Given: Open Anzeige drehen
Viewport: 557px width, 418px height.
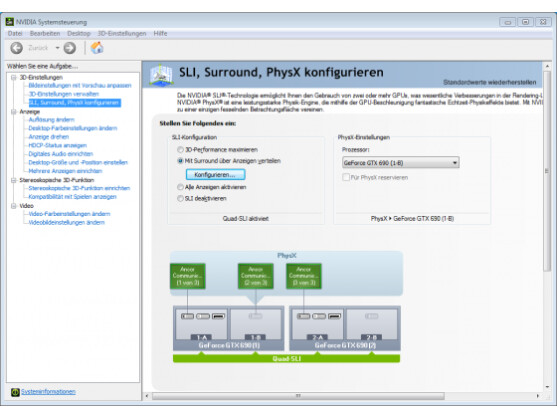Looking at the screenshot, I should pos(49,137).
